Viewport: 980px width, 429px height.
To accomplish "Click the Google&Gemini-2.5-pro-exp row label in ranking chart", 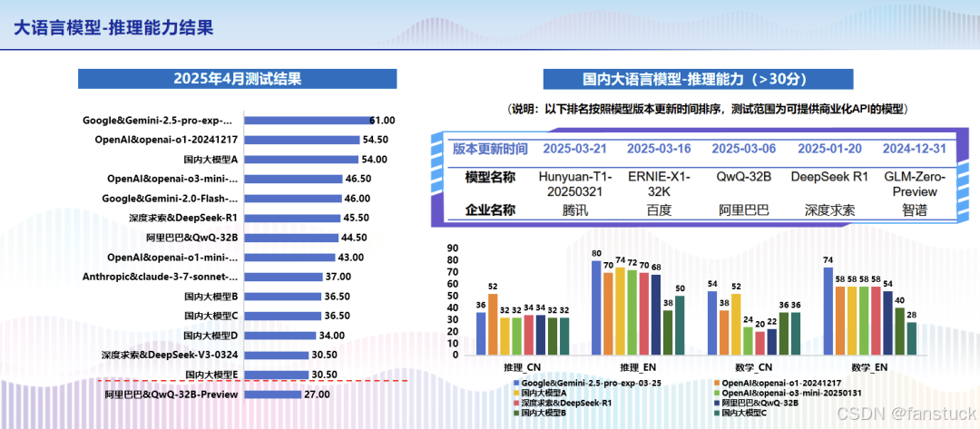I will coord(157,121).
